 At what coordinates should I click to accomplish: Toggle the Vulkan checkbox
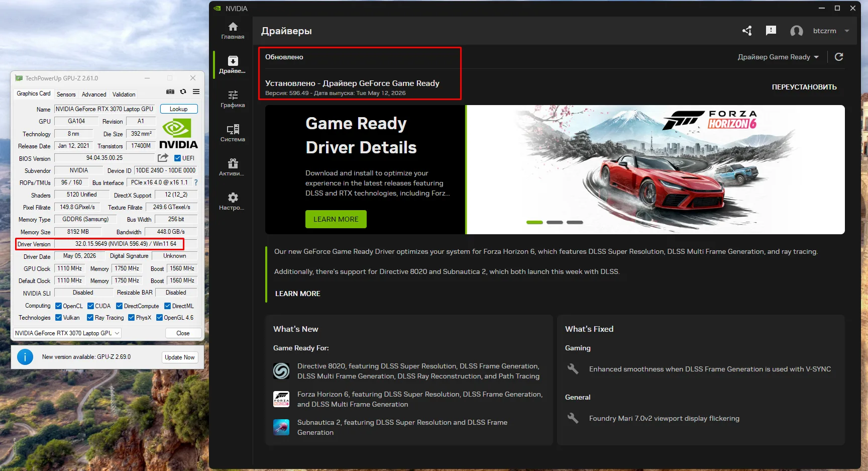(x=58, y=317)
